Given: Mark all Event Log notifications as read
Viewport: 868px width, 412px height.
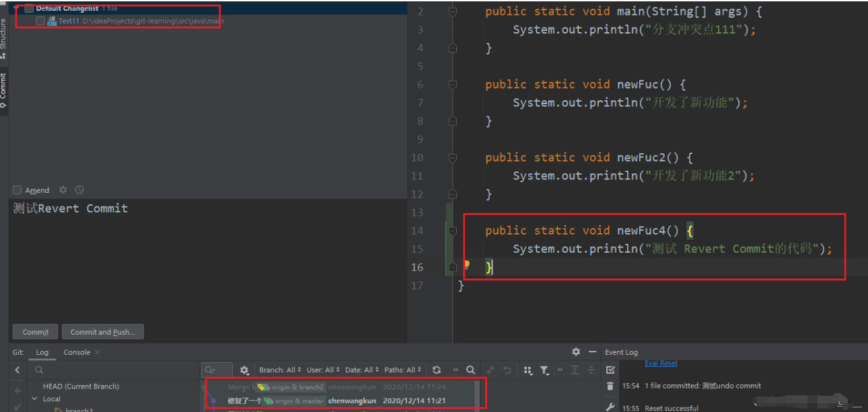Looking at the screenshot, I should [x=610, y=370].
